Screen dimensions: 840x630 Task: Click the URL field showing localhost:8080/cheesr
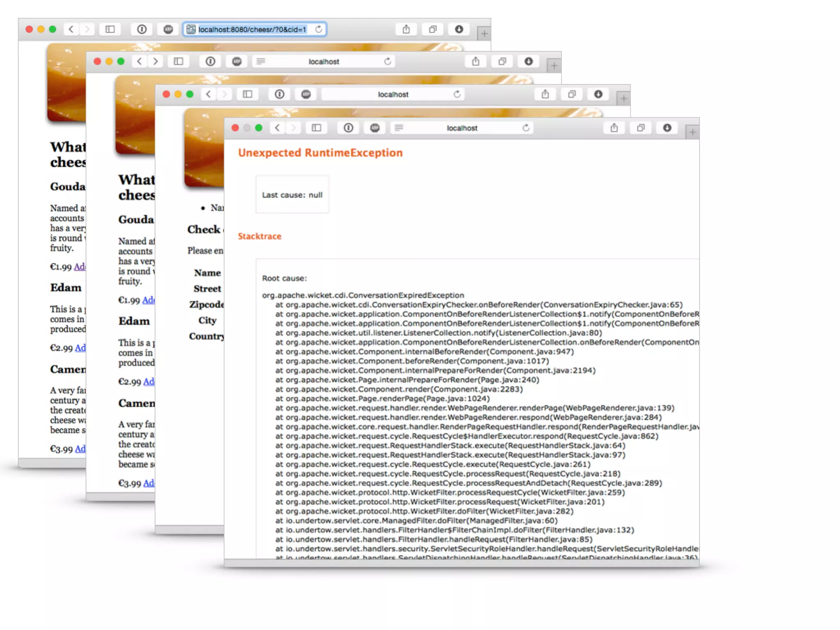tap(252, 30)
